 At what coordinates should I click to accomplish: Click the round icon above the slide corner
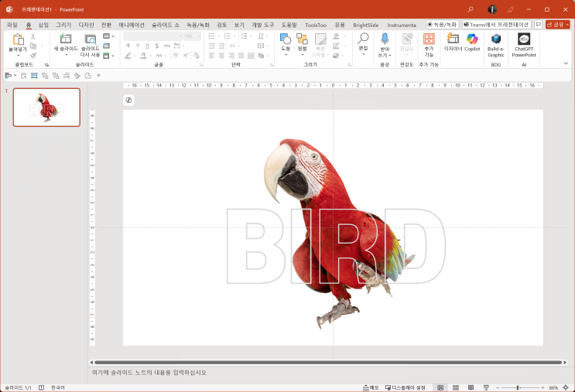128,100
